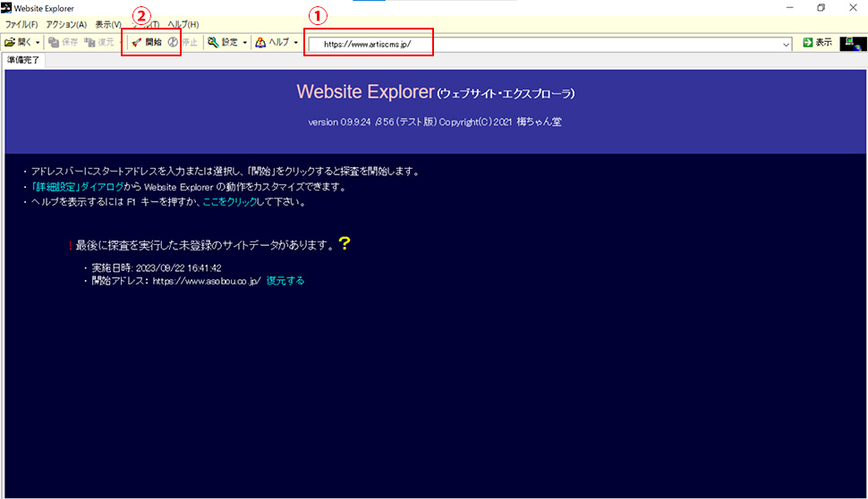Open the 表示(V) menu

108,24
